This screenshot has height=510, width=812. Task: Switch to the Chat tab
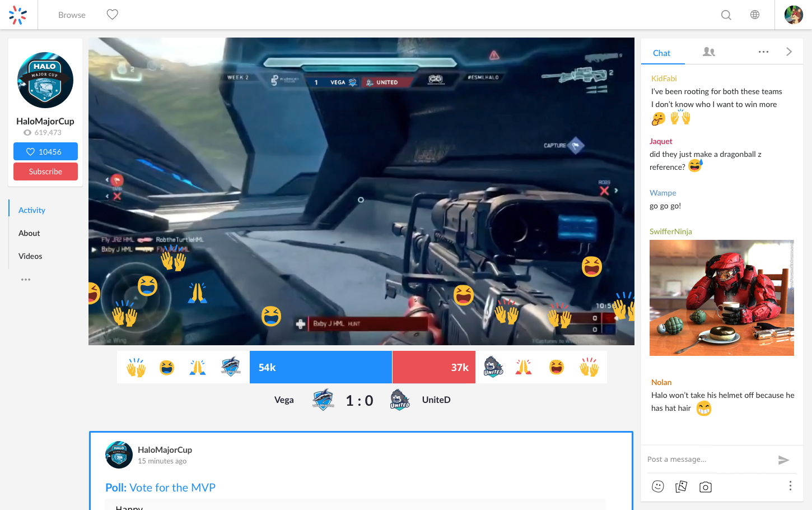click(661, 53)
